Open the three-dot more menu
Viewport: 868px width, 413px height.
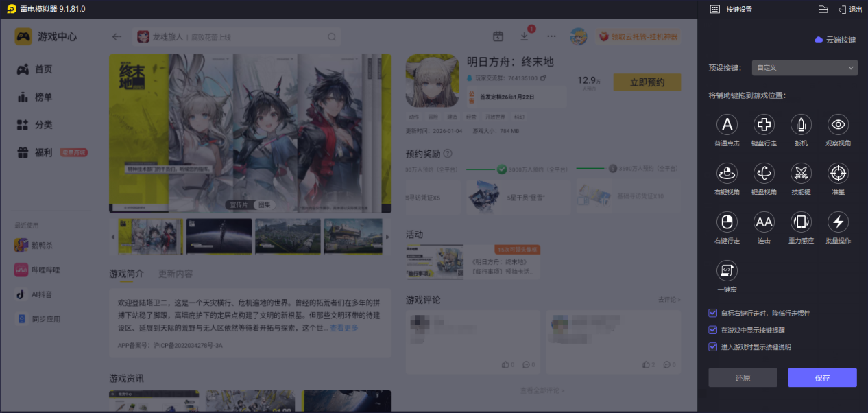[x=551, y=36]
